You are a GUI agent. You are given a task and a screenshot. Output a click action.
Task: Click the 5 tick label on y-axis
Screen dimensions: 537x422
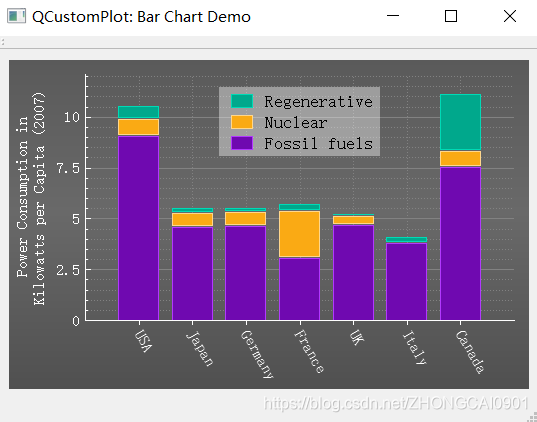click(x=76, y=219)
